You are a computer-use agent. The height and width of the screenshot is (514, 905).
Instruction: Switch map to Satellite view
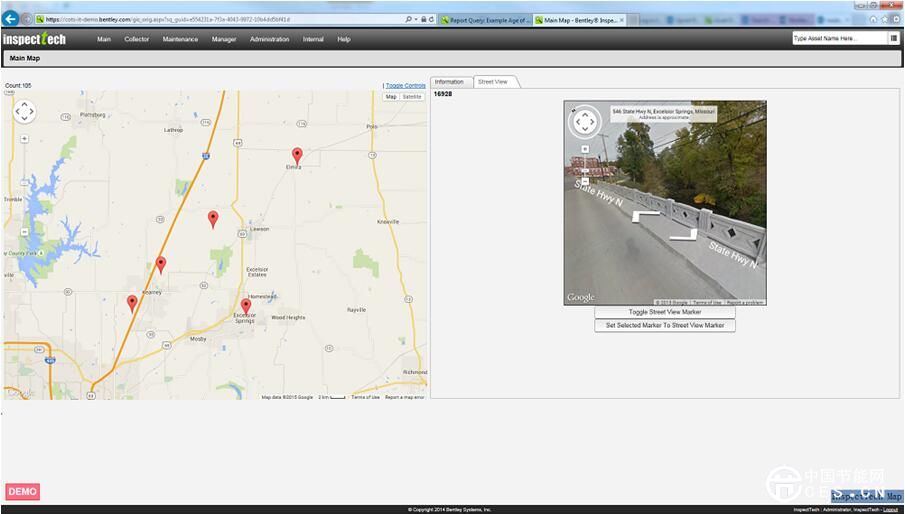click(x=412, y=97)
